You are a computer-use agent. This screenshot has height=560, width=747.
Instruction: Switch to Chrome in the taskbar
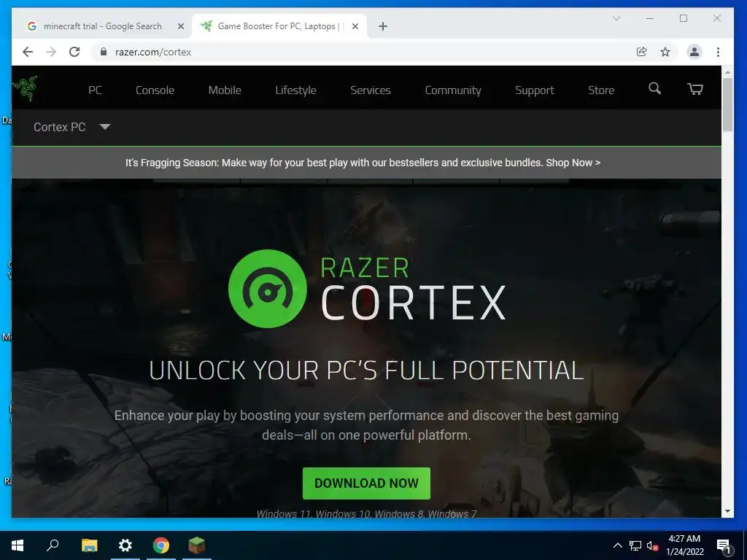click(x=161, y=545)
